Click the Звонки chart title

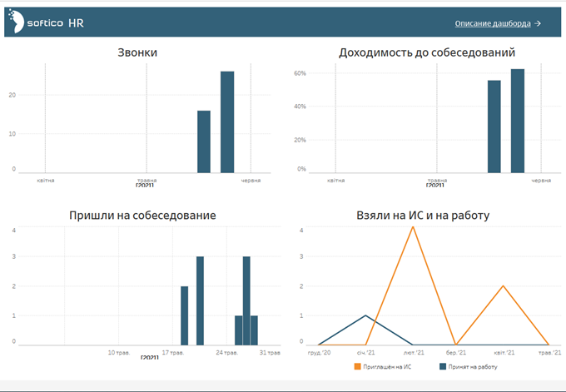(x=137, y=53)
